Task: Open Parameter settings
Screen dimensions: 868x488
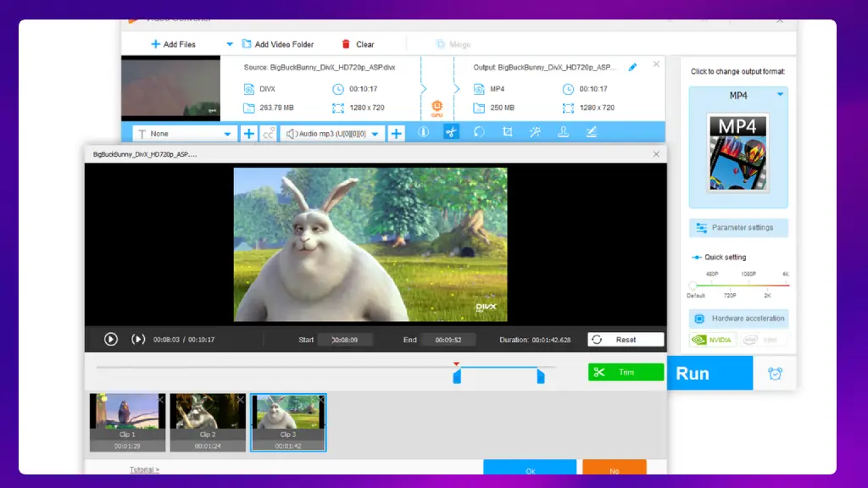Action: click(x=738, y=227)
